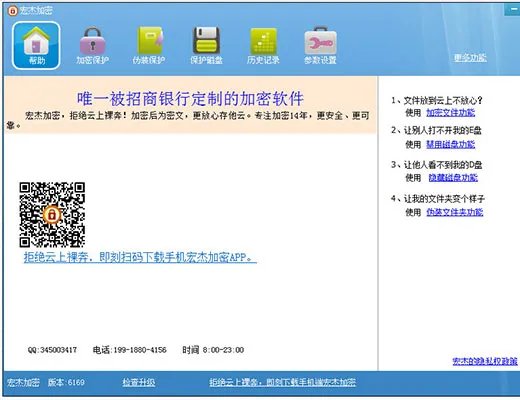Image resolution: width=520 pixels, height=400 pixels.
Task: Click 检查升级 in the status bar
Action: tap(139, 382)
